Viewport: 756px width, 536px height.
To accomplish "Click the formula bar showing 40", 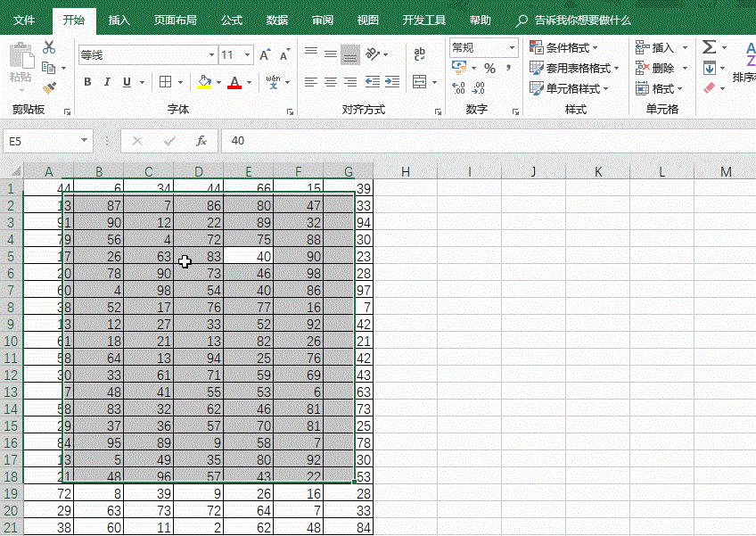I will point(489,141).
